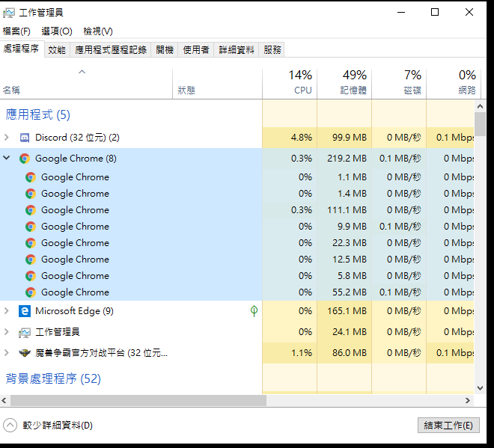Minimize the Task Manager window
The width and height of the screenshot is (494, 448).
click(x=401, y=13)
